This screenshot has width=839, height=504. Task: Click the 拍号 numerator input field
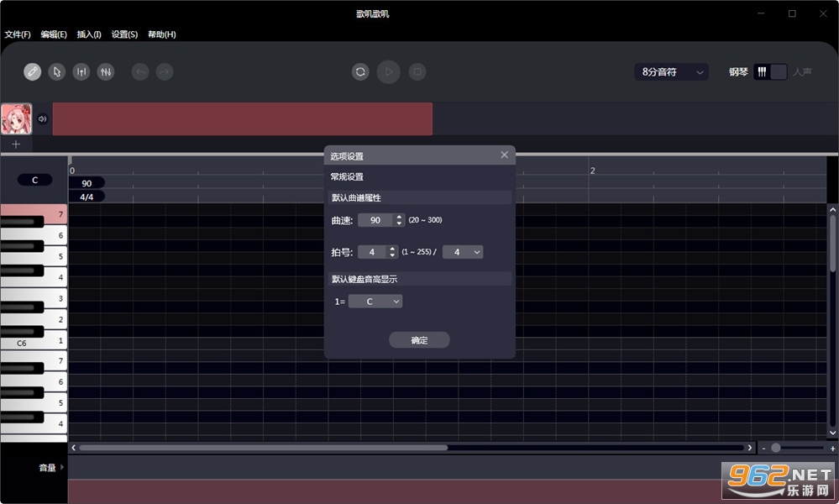click(x=372, y=252)
